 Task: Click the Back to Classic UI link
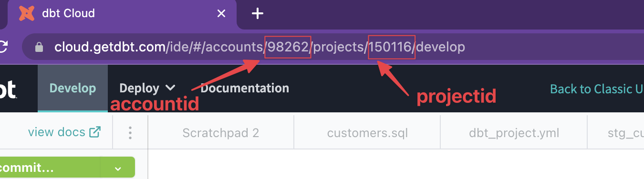[x=597, y=89]
